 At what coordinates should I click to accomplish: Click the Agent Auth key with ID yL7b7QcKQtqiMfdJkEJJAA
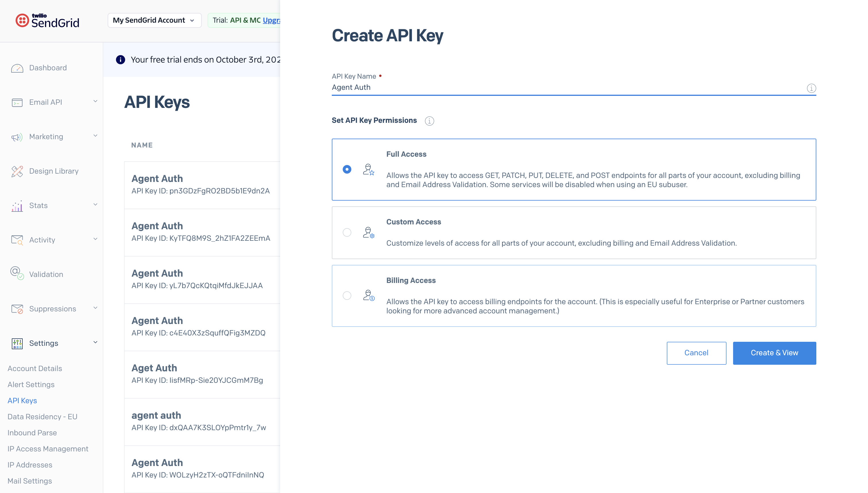202,280
